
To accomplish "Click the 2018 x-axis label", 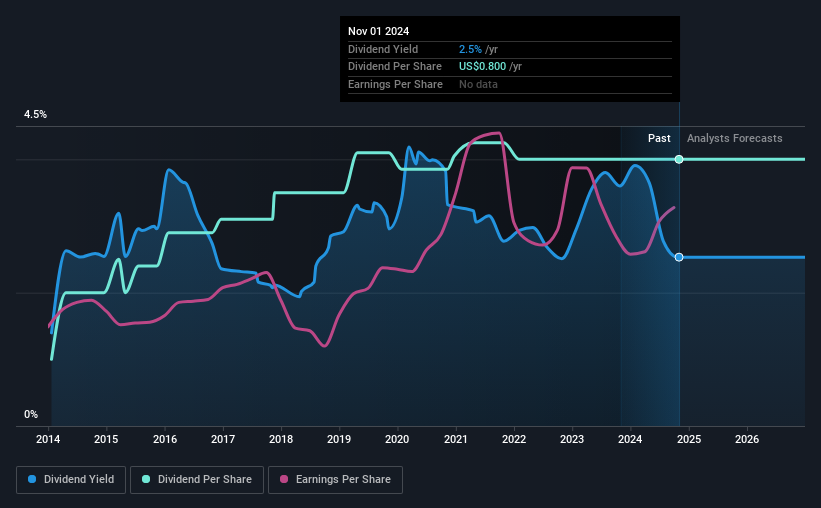I will click(281, 439).
